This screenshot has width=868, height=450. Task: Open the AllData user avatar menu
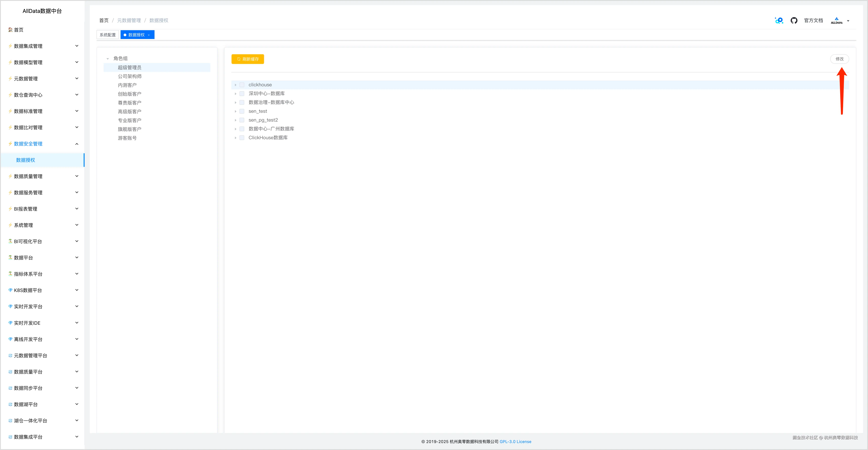(x=836, y=21)
